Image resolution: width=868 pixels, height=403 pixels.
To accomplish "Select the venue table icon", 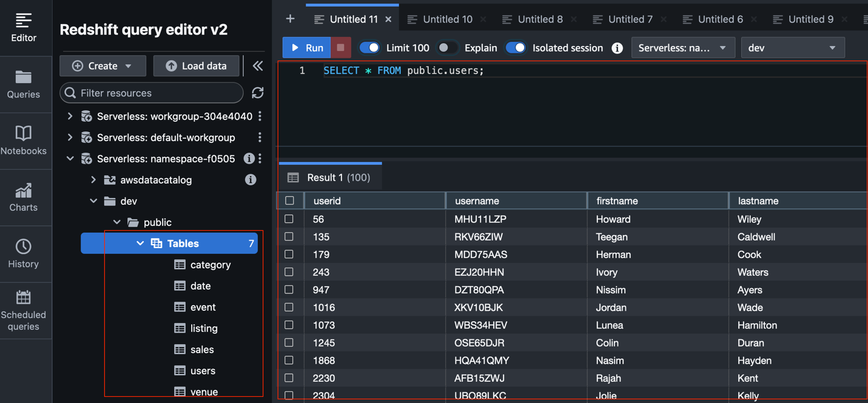I will point(180,391).
